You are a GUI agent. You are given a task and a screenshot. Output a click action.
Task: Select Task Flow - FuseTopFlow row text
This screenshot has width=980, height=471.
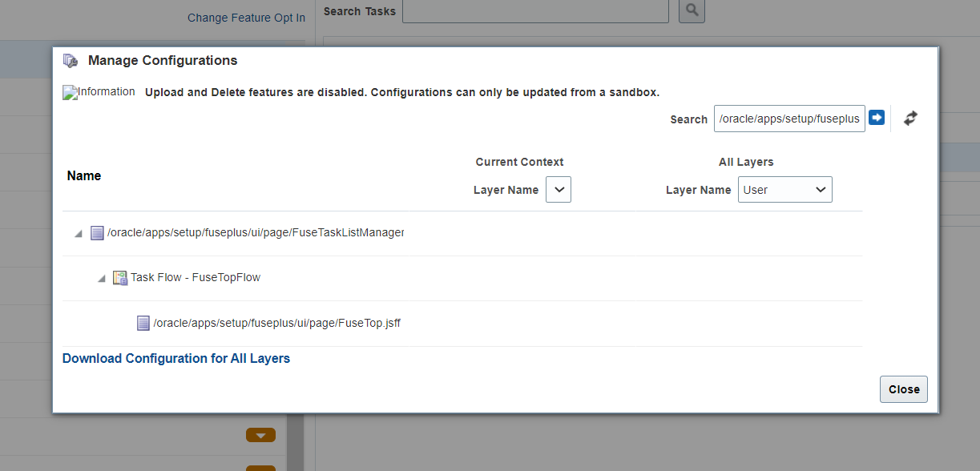196,278
